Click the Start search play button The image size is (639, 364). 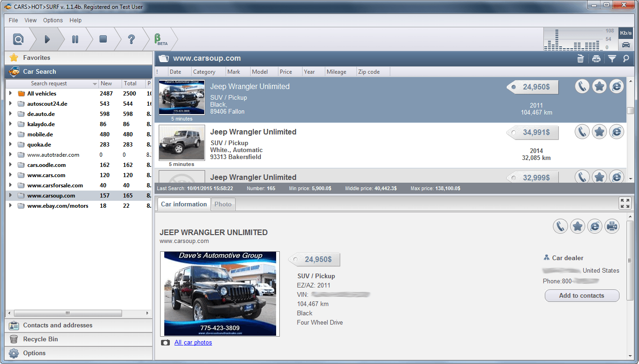[47, 39]
